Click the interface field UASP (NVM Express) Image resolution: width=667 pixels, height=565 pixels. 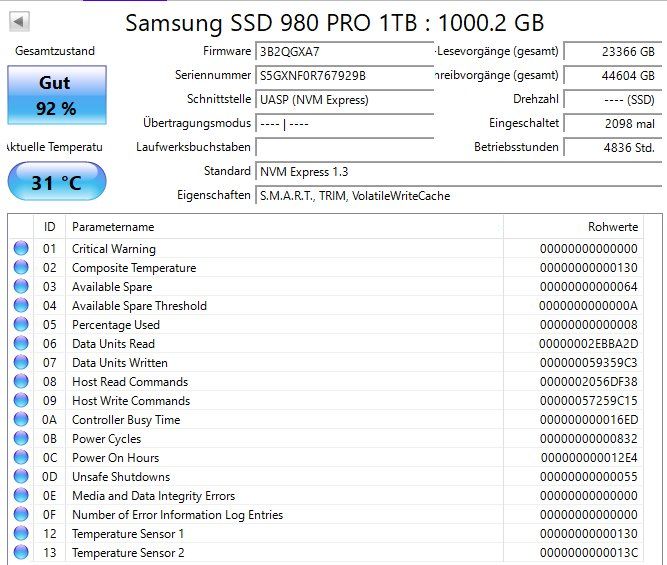coord(345,100)
